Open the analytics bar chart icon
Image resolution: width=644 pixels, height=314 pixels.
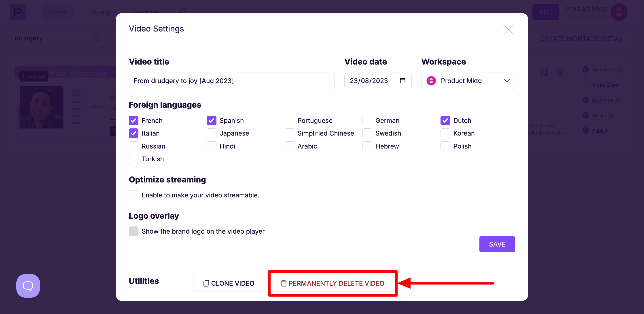(x=544, y=73)
